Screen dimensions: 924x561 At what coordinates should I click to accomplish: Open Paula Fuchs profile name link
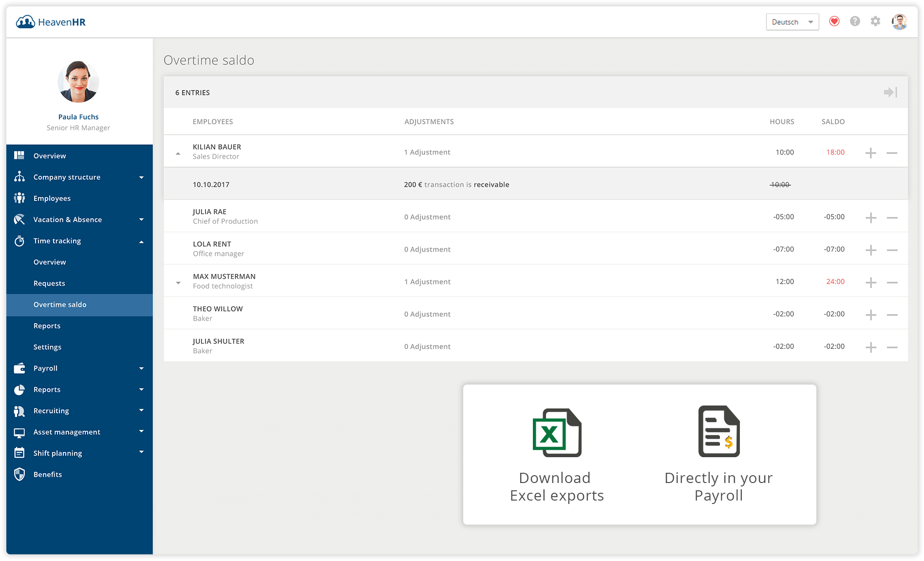(x=78, y=117)
